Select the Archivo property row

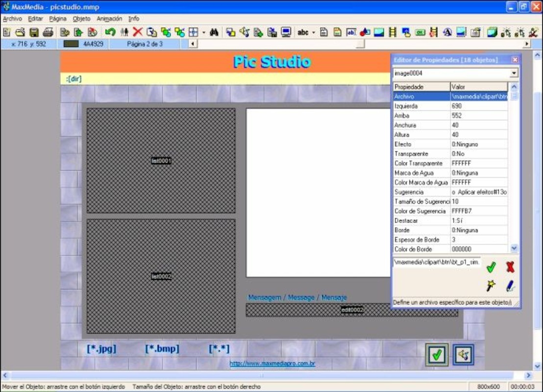tap(450, 97)
